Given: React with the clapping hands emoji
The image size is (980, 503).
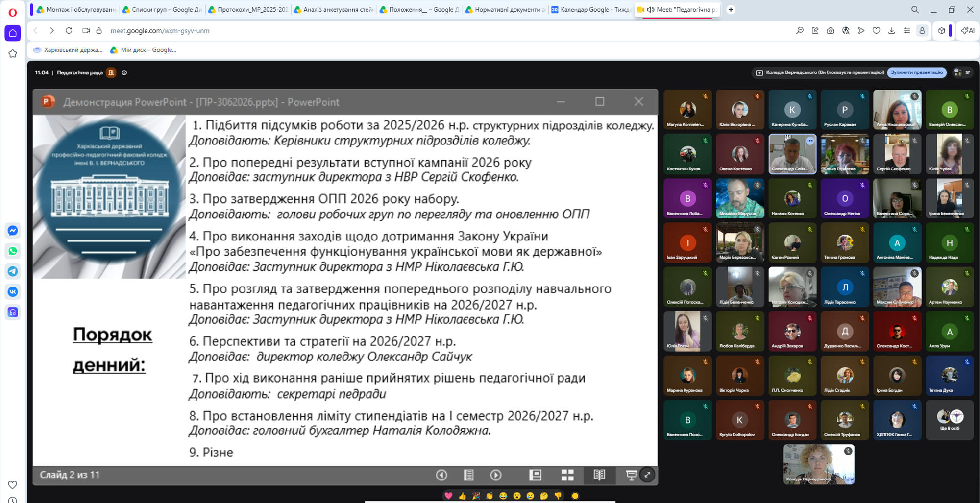Looking at the screenshot, I should point(490,496).
